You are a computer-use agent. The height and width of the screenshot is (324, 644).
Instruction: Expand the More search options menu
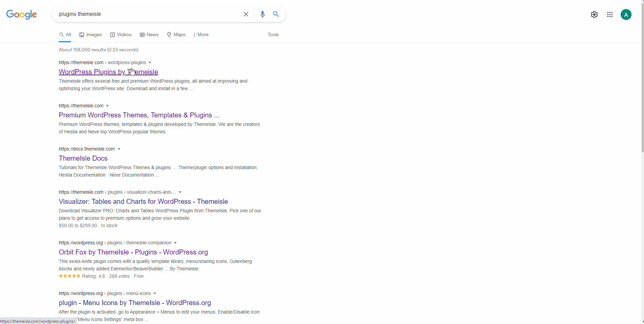[201, 35]
